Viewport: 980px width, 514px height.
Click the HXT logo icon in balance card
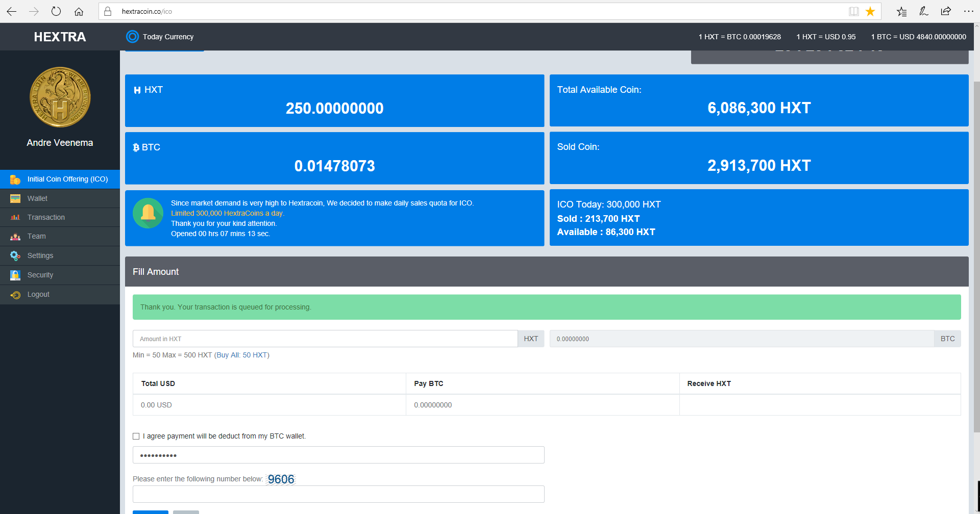pos(137,90)
